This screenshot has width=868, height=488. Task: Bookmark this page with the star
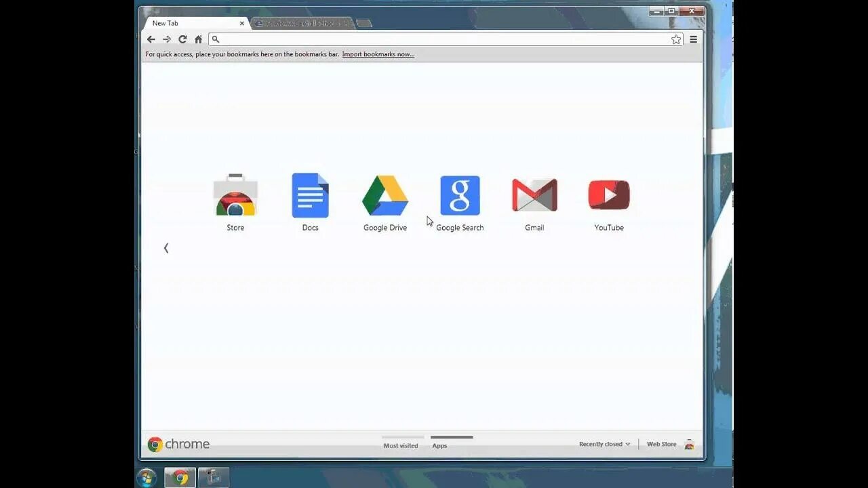676,39
